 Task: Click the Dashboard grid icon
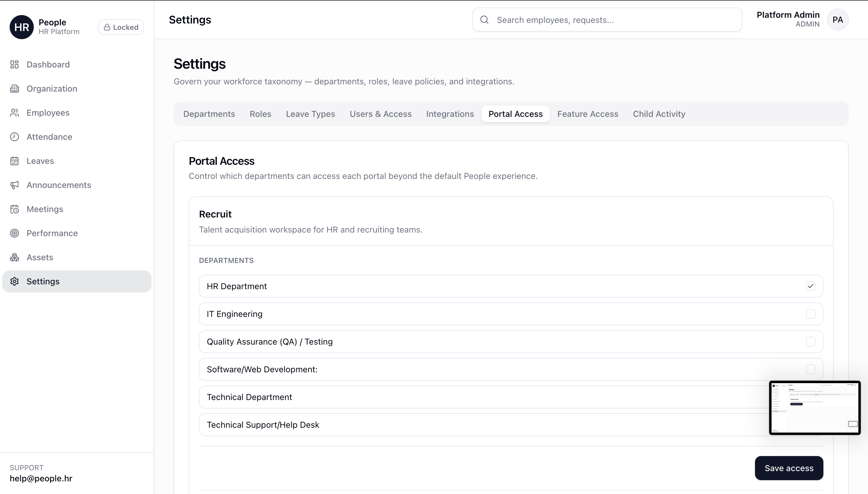(x=14, y=64)
